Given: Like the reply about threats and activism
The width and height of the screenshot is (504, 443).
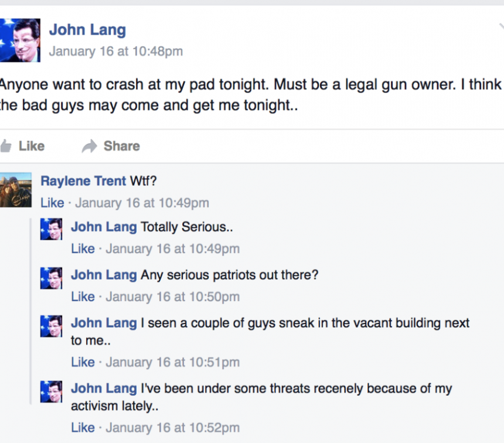Looking at the screenshot, I should 83,428.
